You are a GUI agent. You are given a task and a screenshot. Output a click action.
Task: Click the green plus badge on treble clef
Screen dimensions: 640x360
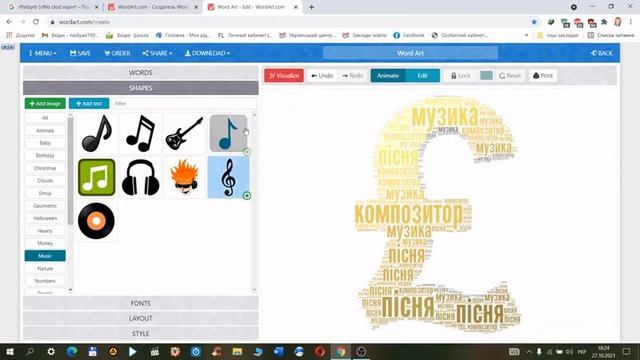point(247,196)
